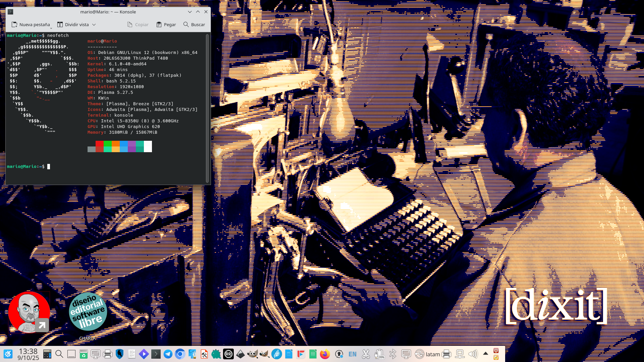Open the KDE application launcher
Screen dimensions: 644x362
pyautogui.click(x=8, y=354)
